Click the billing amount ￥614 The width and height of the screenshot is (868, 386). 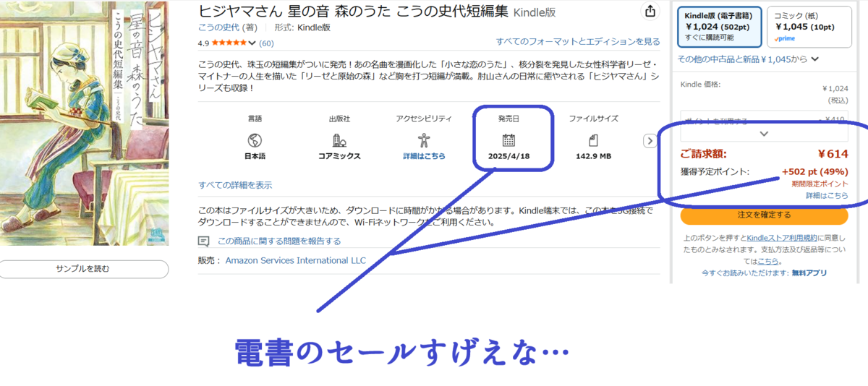click(x=833, y=153)
